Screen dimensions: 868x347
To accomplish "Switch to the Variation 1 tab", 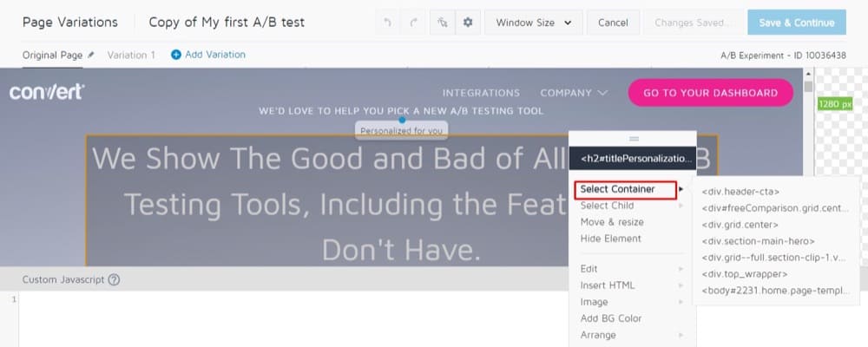I will point(131,55).
